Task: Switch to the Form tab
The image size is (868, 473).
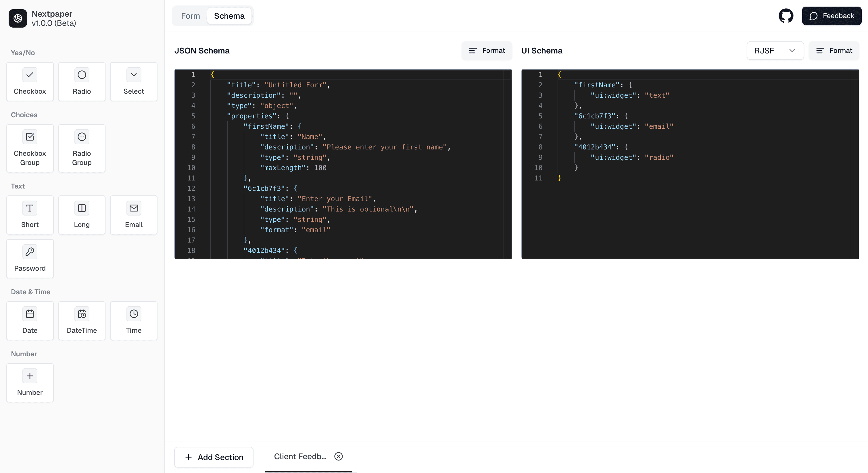Action: 190,16
